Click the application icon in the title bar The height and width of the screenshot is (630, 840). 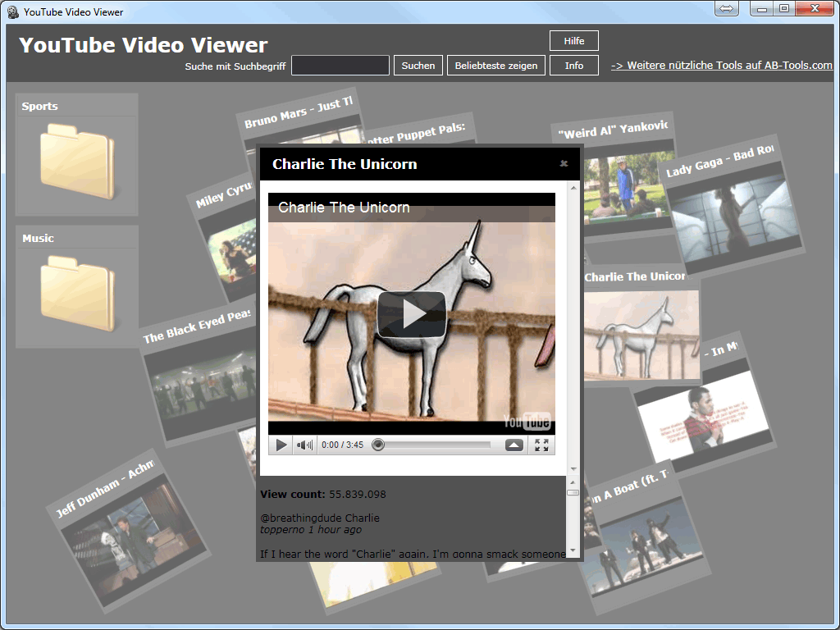pyautogui.click(x=12, y=11)
